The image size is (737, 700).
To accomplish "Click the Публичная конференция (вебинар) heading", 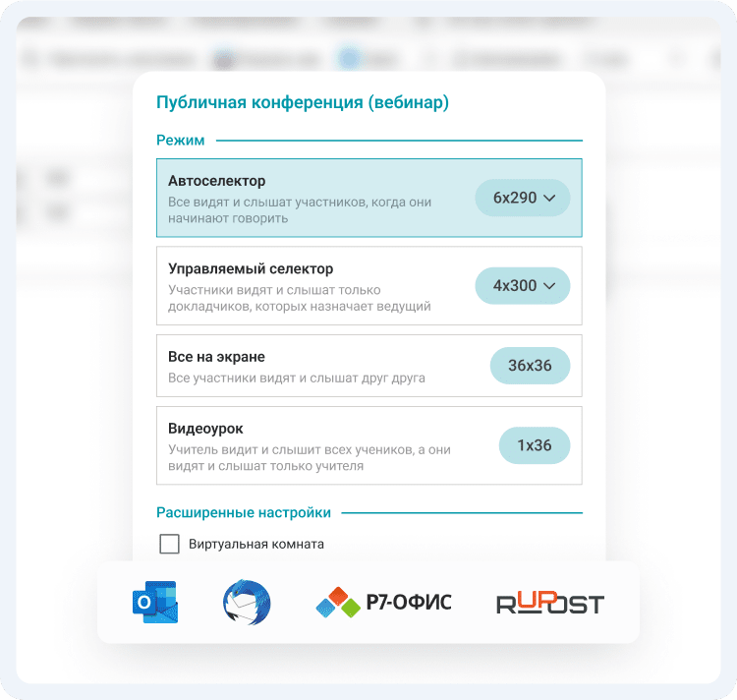I will tap(303, 102).
